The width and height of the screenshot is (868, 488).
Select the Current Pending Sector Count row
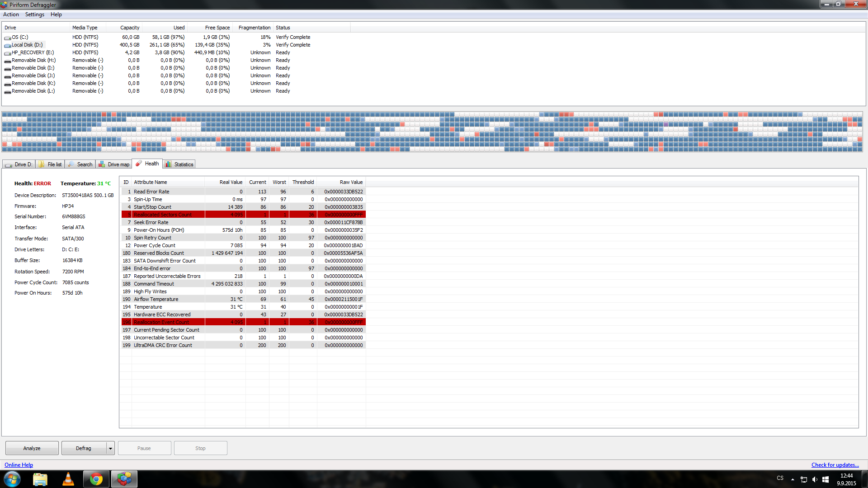tap(243, 330)
